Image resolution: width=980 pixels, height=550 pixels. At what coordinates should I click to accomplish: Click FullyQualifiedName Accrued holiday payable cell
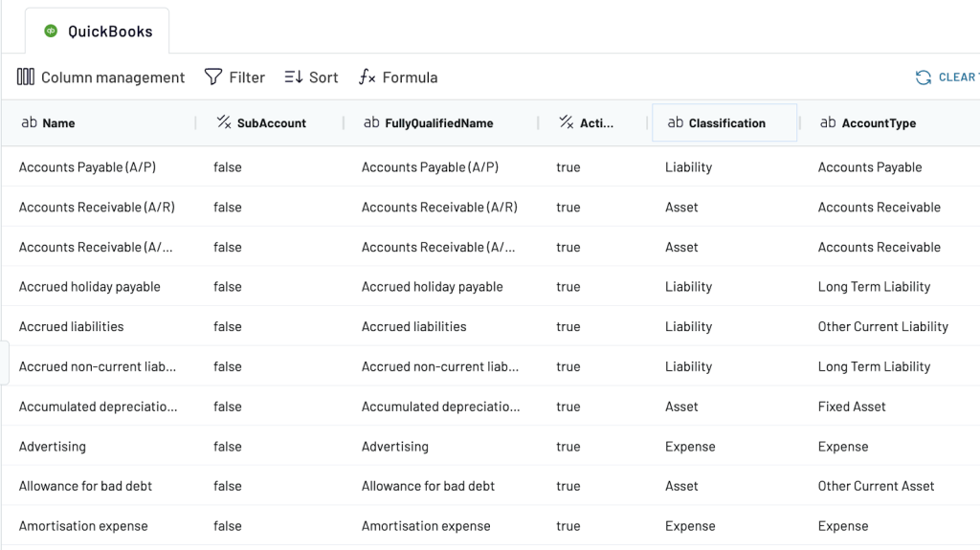pyautogui.click(x=432, y=287)
